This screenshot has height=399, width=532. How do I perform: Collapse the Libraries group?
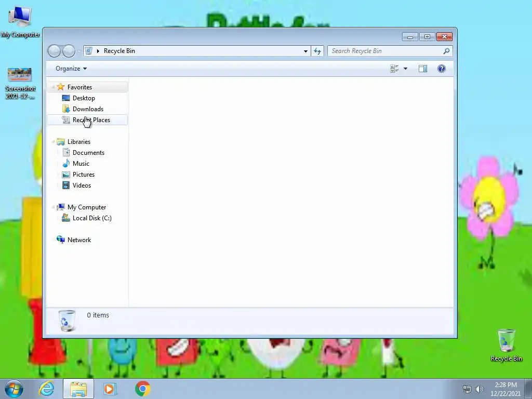(x=53, y=142)
